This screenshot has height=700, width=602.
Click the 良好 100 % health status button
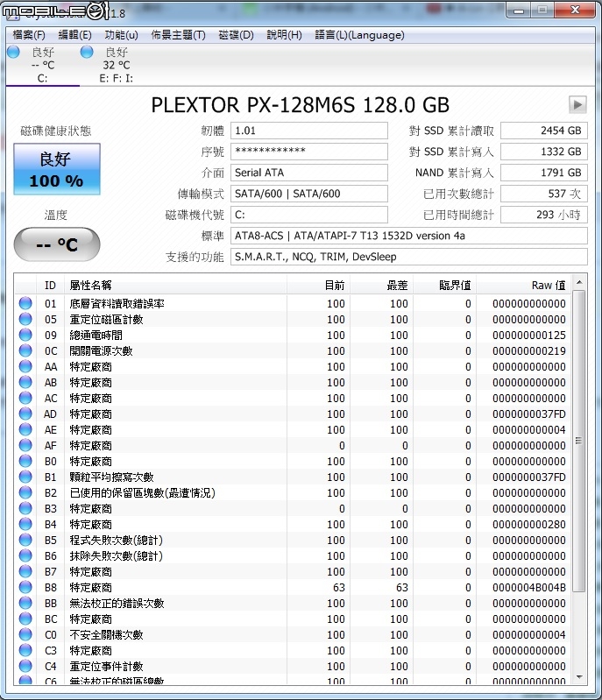click(57, 169)
